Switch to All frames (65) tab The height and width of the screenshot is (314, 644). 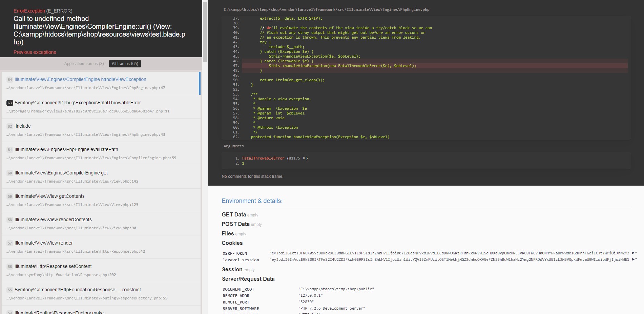(125, 64)
